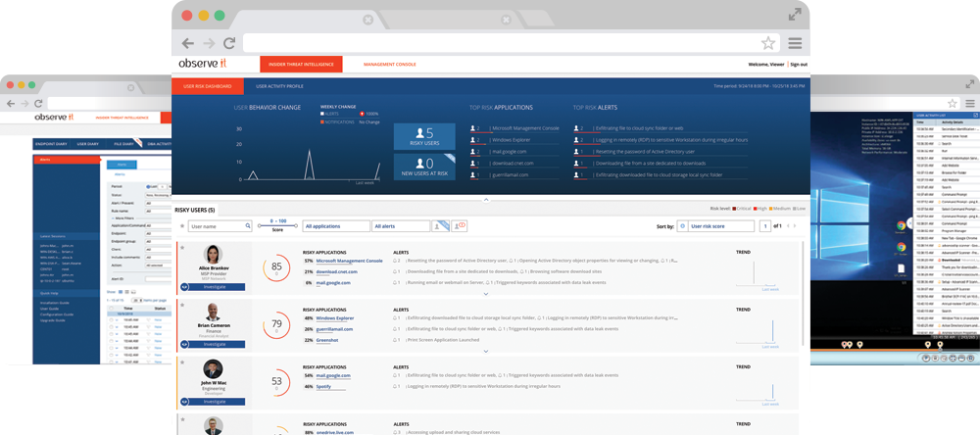
Task: Click the User name search field
Action: tap(215, 226)
